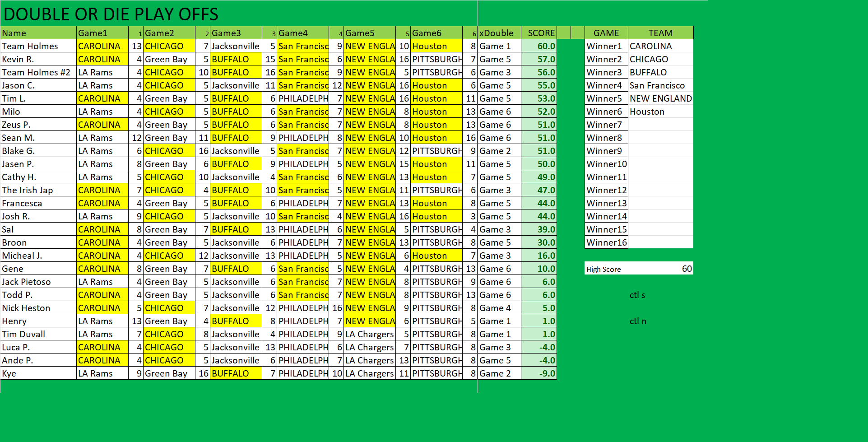Click the ctl n note cell
This screenshot has height=442, width=868.
tap(638, 321)
